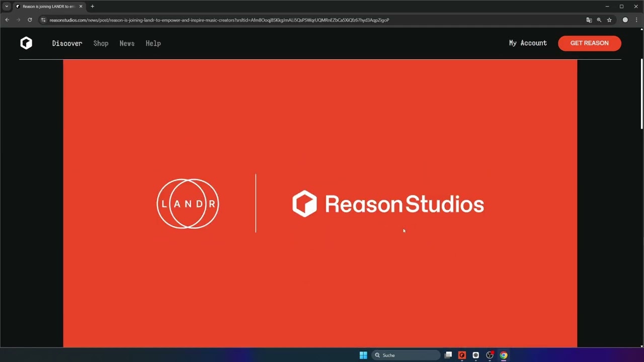
Task: Click the scrollbar down arrow
Action: (641, 345)
